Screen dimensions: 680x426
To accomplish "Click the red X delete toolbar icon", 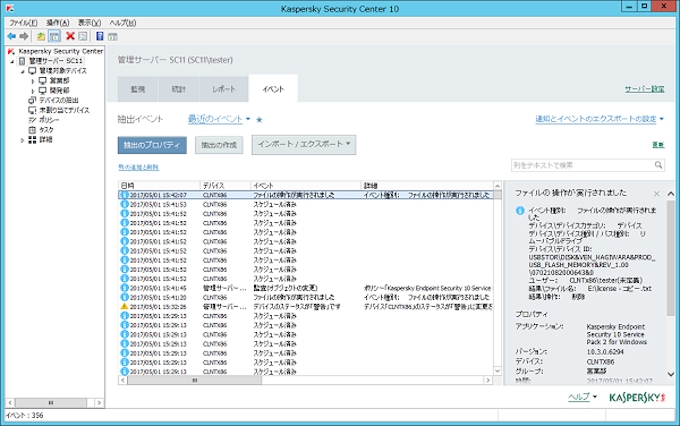I will coord(70,36).
